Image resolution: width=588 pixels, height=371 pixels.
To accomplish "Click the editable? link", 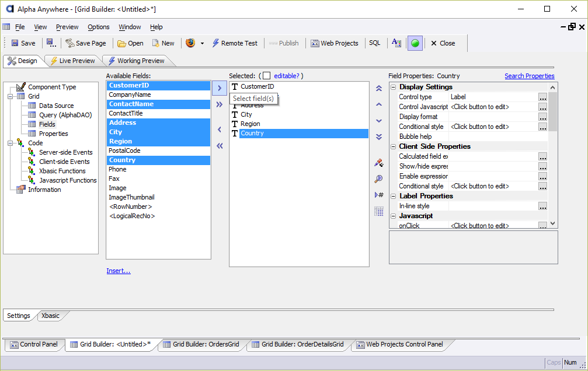I will point(287,76).
